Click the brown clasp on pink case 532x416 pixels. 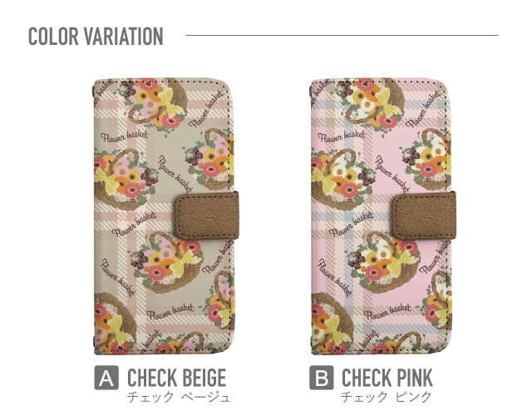[424, 215]
